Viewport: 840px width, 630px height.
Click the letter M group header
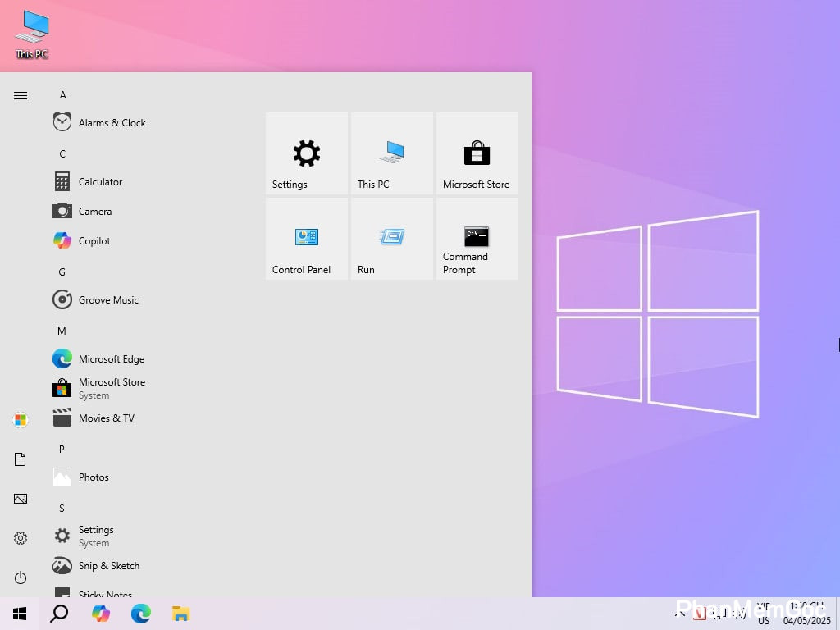62,331
